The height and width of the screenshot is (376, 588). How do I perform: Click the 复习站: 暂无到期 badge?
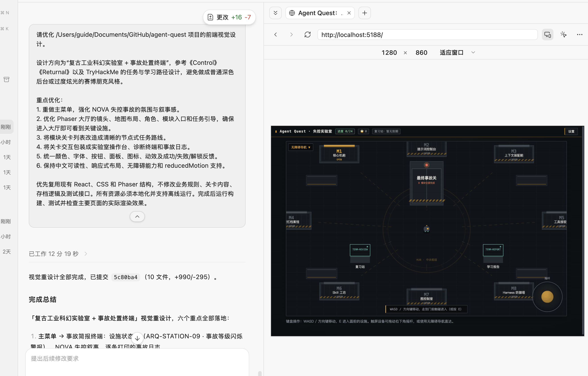(386, 131)
